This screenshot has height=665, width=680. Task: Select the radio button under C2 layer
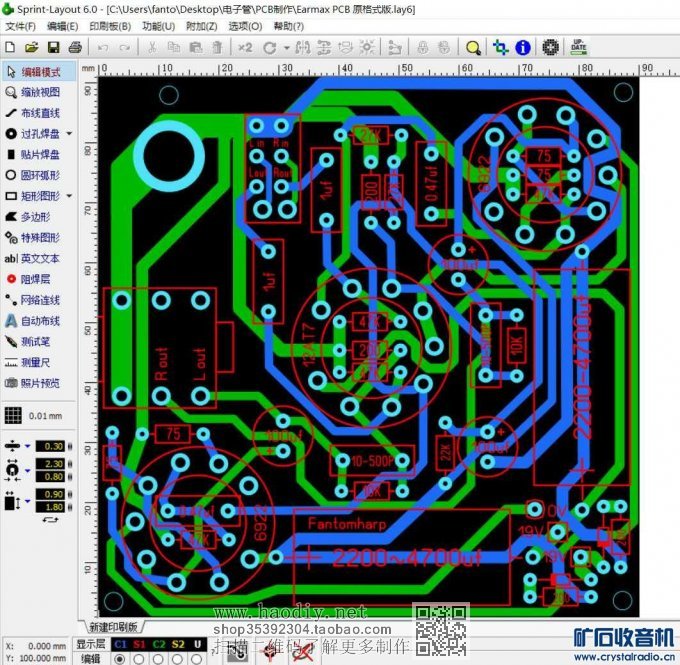coord(159,659)
